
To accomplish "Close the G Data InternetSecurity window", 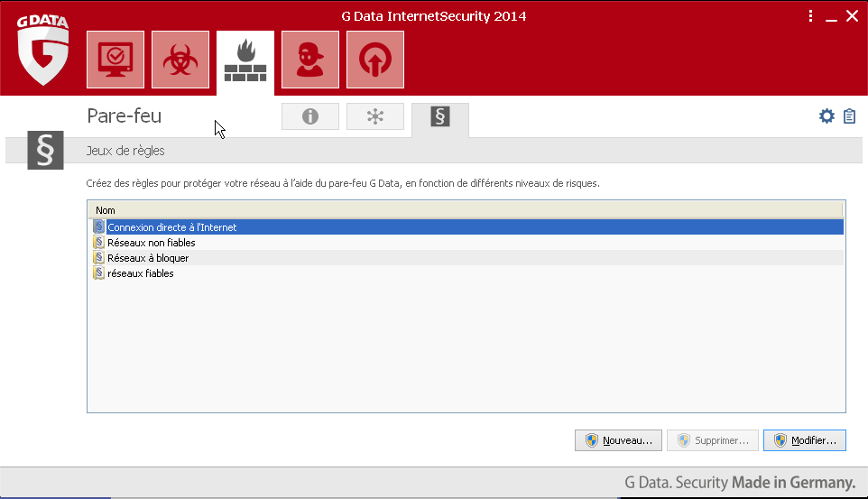I will pyautogui.click(x=852, y=16).
